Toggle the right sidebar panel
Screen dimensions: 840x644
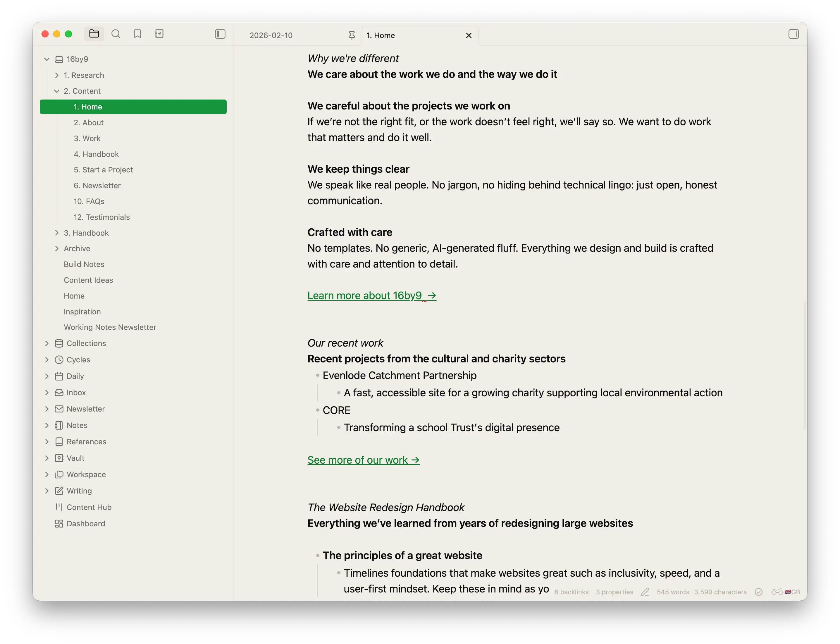coord(794,34)
